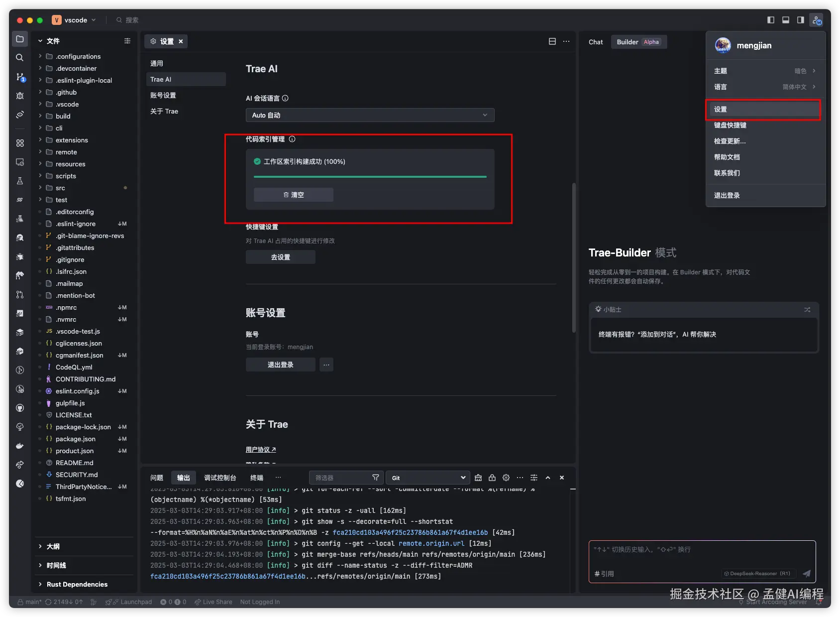Screen dimensions: 840x617
Task: Open the AI 会话语言 Auto 自动 dropdown
Action: tap(370, 115)
